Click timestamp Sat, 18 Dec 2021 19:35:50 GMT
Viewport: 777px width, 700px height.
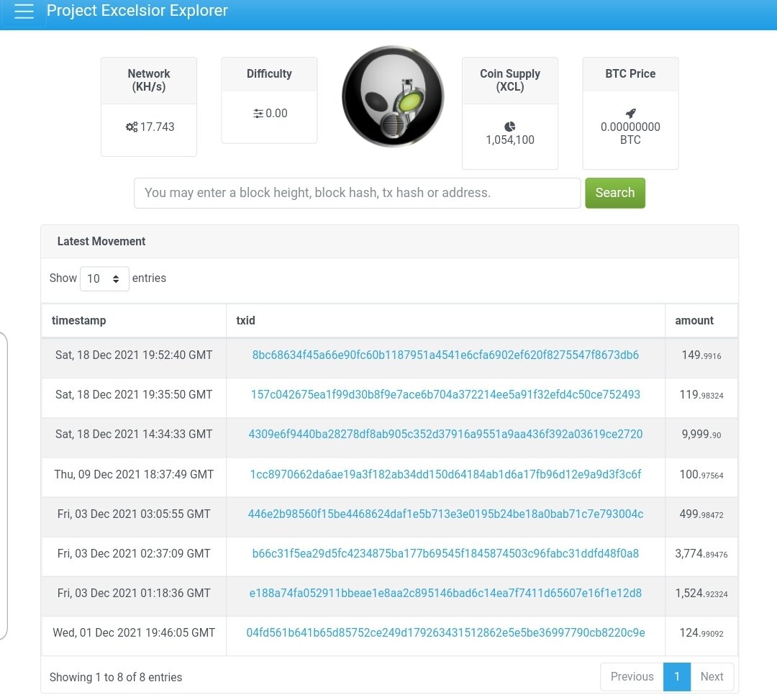[x=134, y=395]
